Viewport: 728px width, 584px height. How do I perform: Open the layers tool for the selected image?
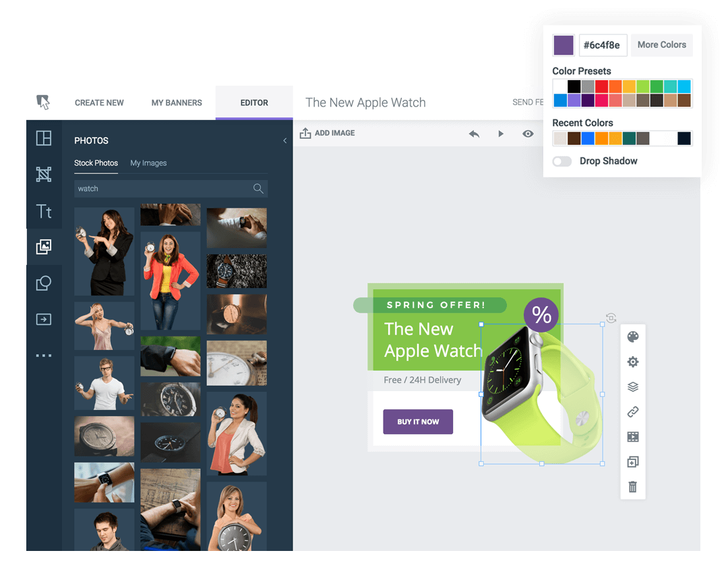point(633,386)
